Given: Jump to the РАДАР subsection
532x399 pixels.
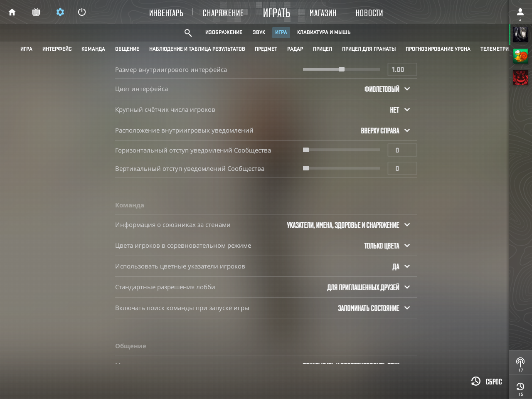Looking at the screenshot, I should coord(295,49).
